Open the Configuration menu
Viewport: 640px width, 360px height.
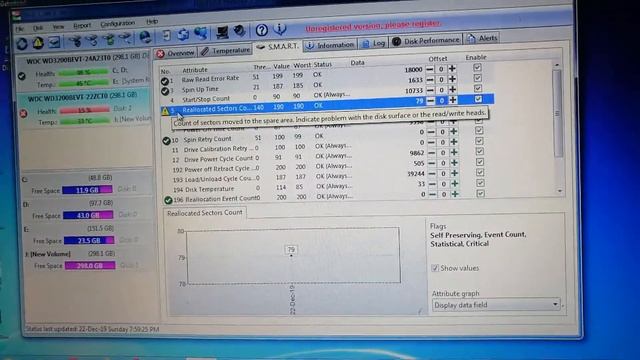click(118, 23)
